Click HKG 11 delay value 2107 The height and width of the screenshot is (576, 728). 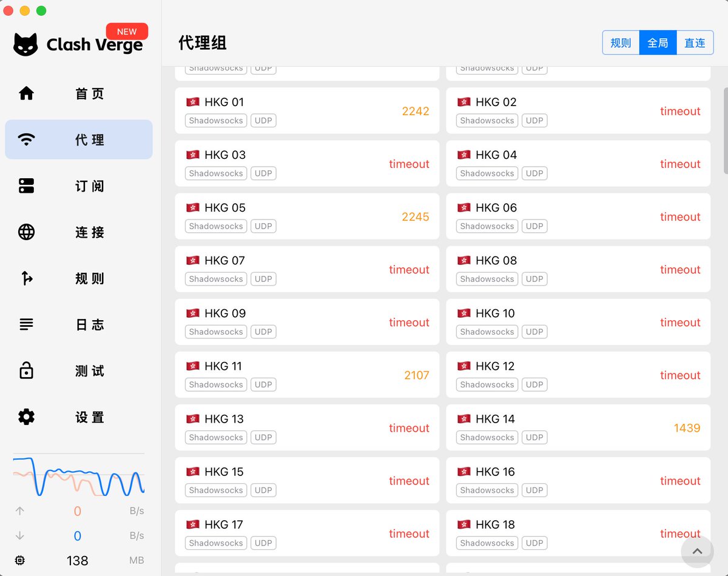417,375
